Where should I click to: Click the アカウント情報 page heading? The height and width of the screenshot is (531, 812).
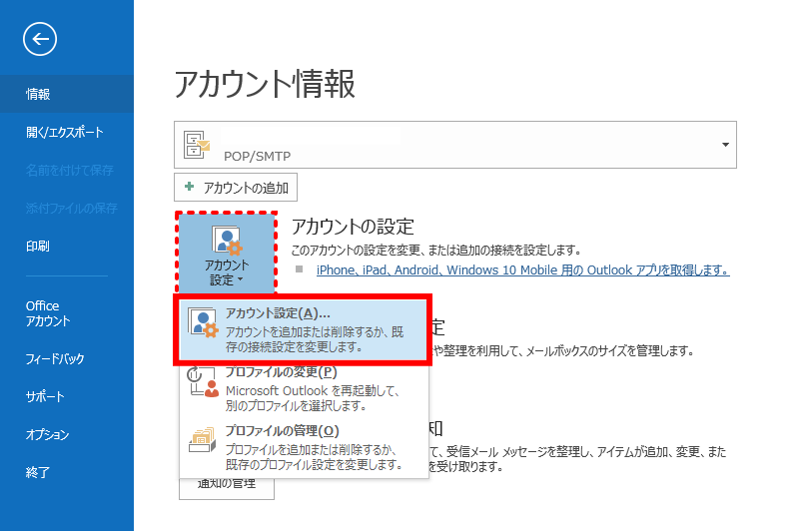[x=265, y=84]
